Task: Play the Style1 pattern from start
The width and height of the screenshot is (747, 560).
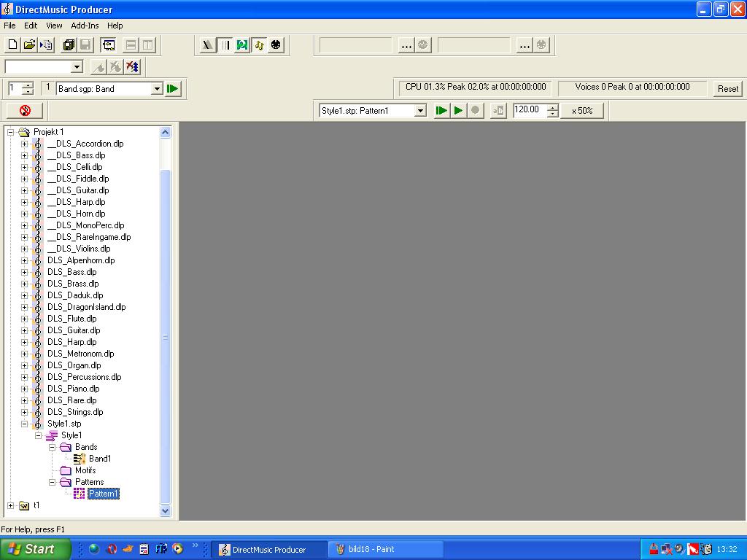Action: [x=441, y=111]
